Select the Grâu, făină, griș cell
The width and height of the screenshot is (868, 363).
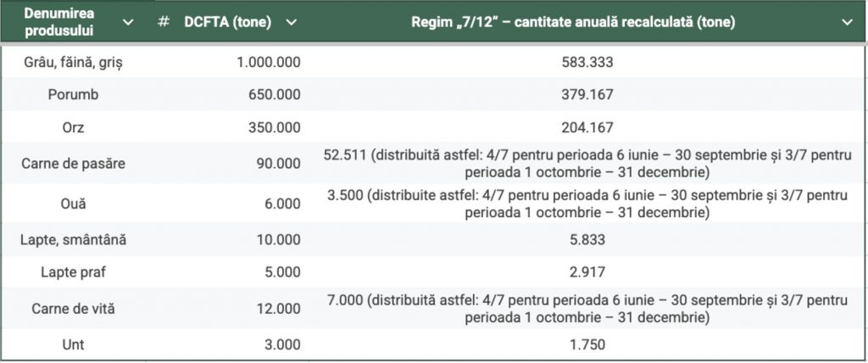tap(73, 62)
